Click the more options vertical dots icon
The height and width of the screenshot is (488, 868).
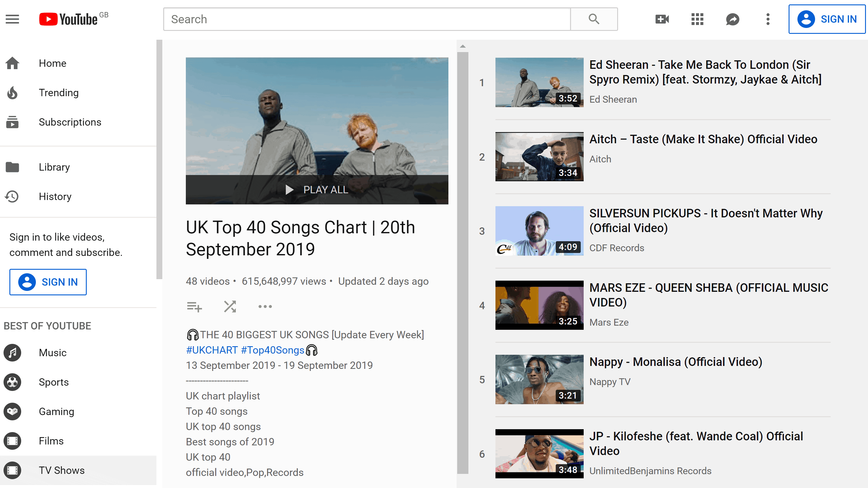(768, 19)
